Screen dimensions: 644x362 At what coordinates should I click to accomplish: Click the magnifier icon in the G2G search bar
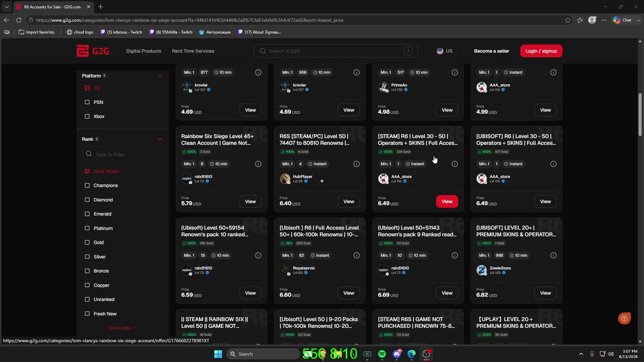click(263, 51)
